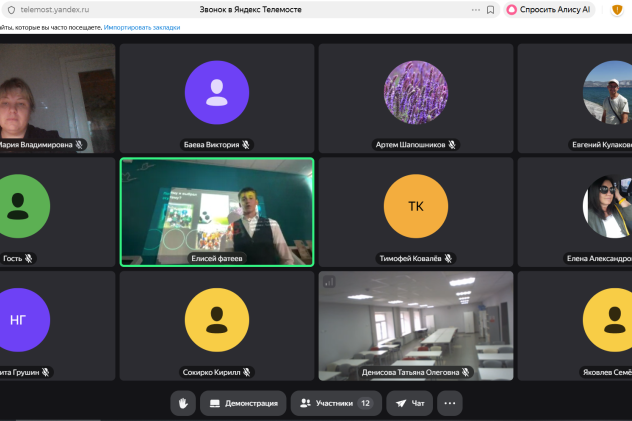Click muted mic icon beside Гость
This screenshot has height=421, width=632.
[28, 258]
